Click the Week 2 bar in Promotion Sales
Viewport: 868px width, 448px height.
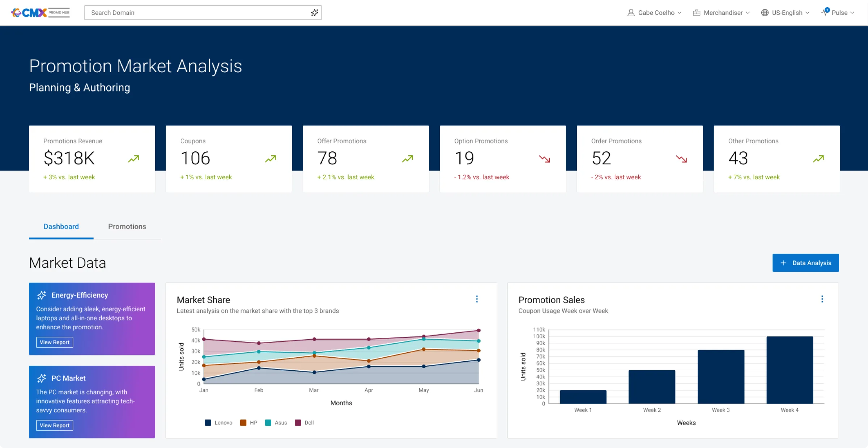click(652, 387)
